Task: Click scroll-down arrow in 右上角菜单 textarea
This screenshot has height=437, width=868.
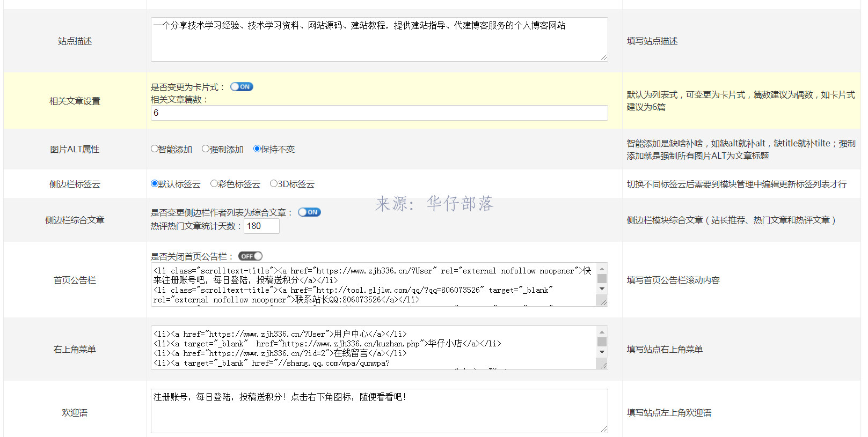Action: (602, 352)
